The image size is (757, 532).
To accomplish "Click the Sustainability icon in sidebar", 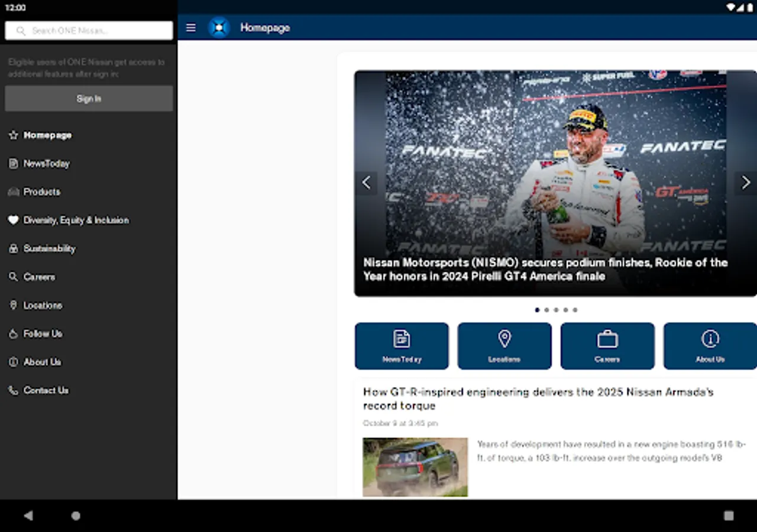I will point(13,248).
